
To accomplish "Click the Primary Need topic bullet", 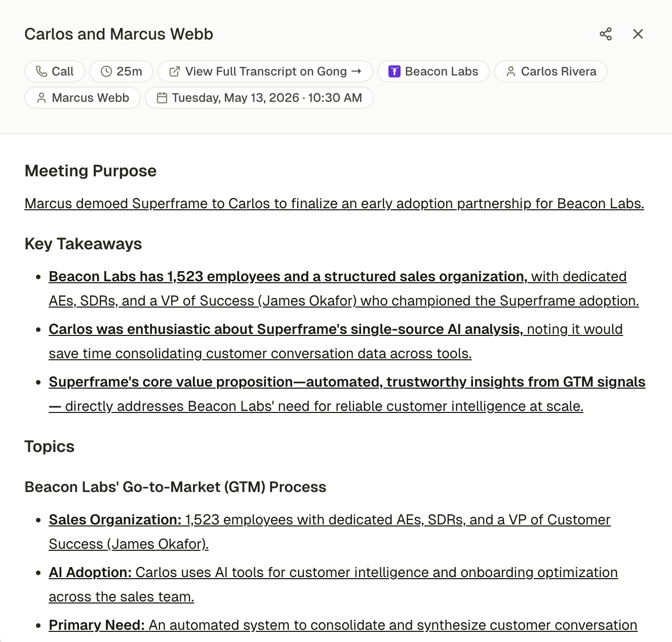I will point(343,625).
